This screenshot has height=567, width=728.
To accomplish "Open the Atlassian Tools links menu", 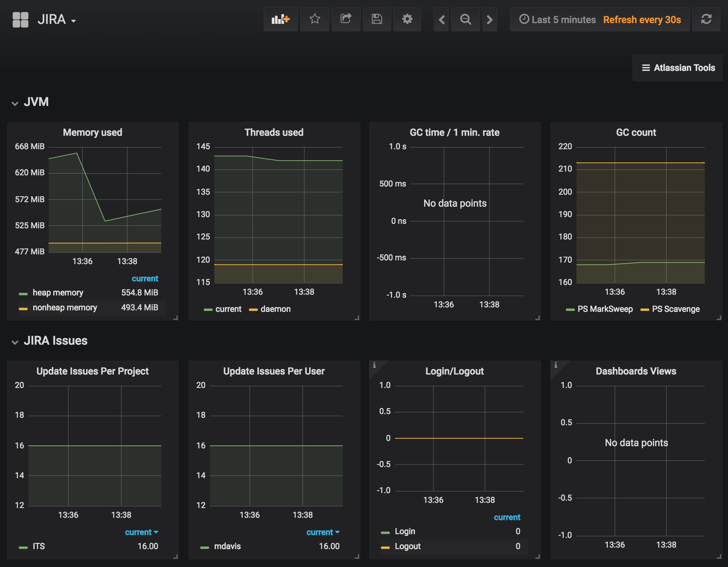I will pyautogui.click(x=678, y=68).
